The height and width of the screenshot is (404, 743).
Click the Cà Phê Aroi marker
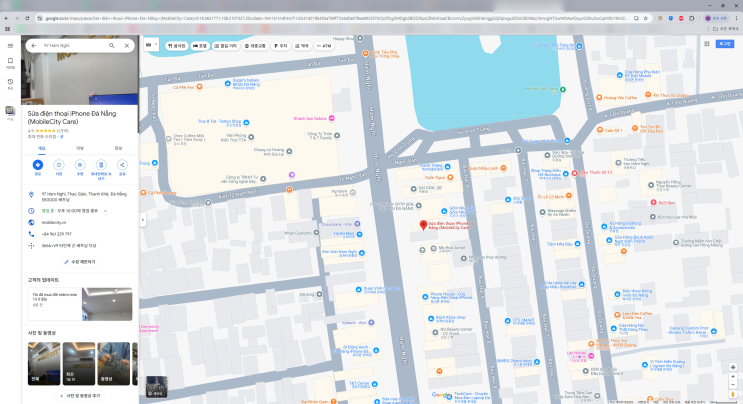coord(199,87)
